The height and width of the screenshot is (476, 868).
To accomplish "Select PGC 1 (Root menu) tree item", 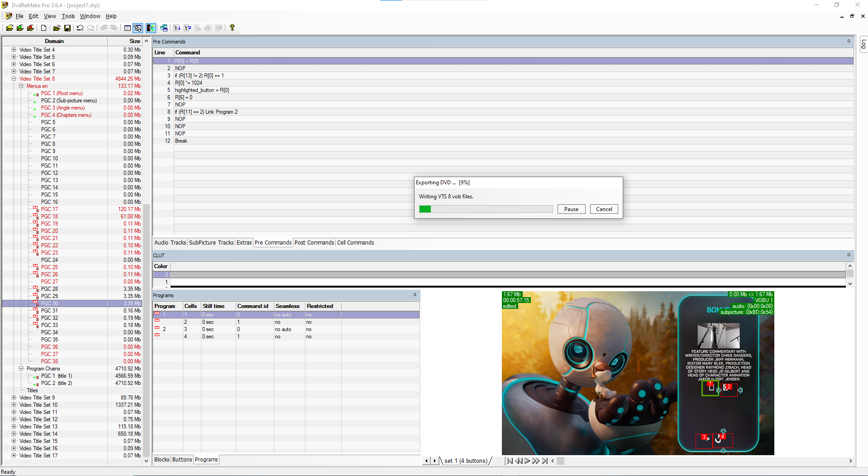I will [x=62, y=93].
